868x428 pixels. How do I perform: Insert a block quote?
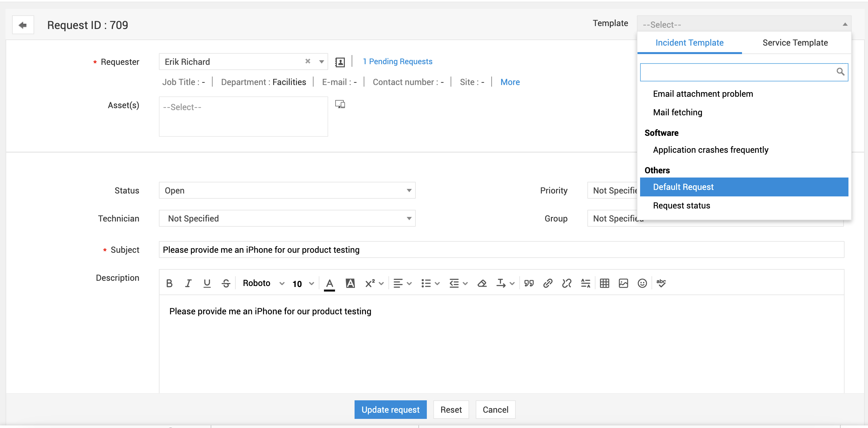tap(529, 283)
